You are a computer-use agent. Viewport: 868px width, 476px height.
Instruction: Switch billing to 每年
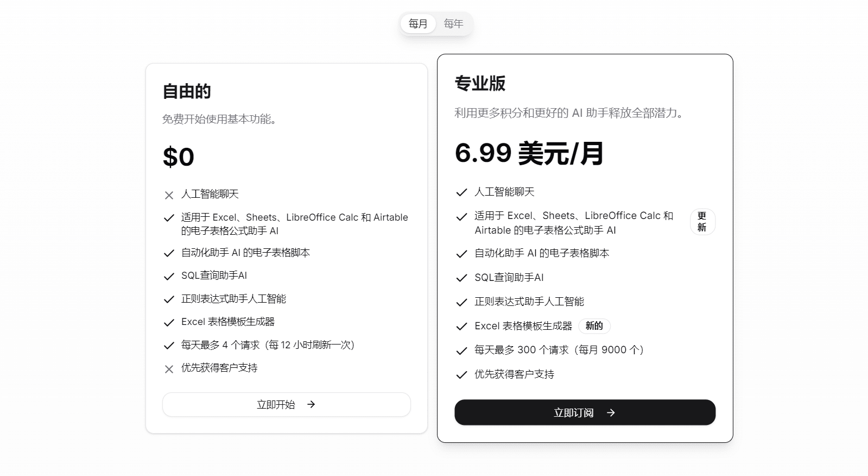(x=453, y=23)
